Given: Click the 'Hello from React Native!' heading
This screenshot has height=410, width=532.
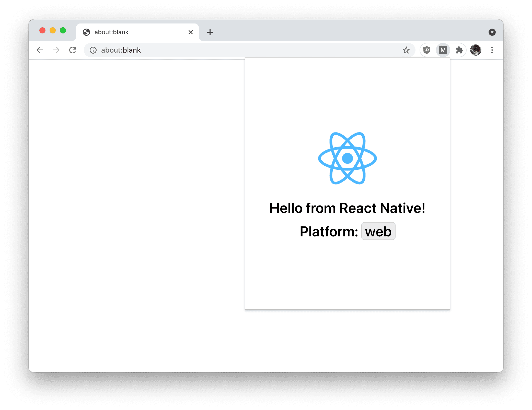Looking at the screenshot, I should click(x=347, y=208).
